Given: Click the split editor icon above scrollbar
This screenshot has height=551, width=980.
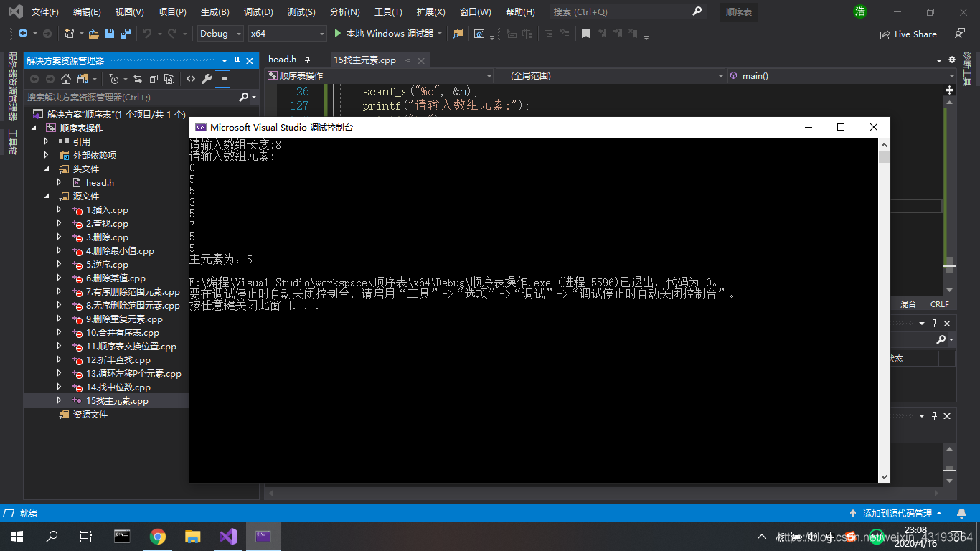Looking at the screenshot, I should 950,90.
